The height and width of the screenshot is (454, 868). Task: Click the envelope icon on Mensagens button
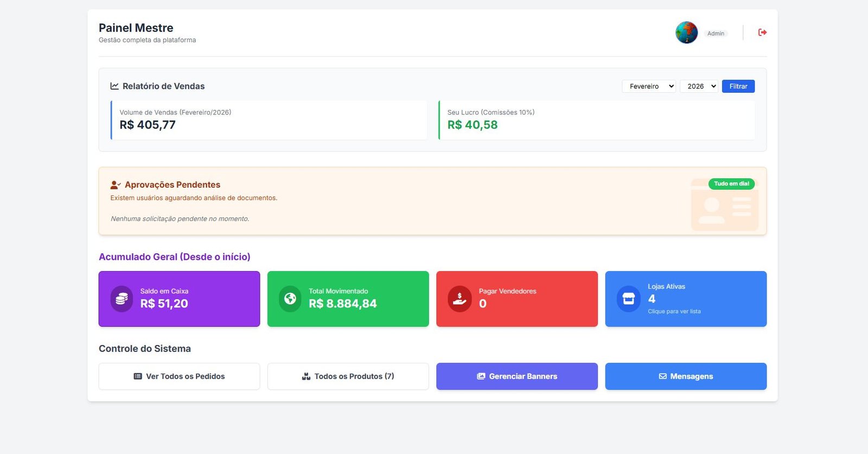pos(662,376)
